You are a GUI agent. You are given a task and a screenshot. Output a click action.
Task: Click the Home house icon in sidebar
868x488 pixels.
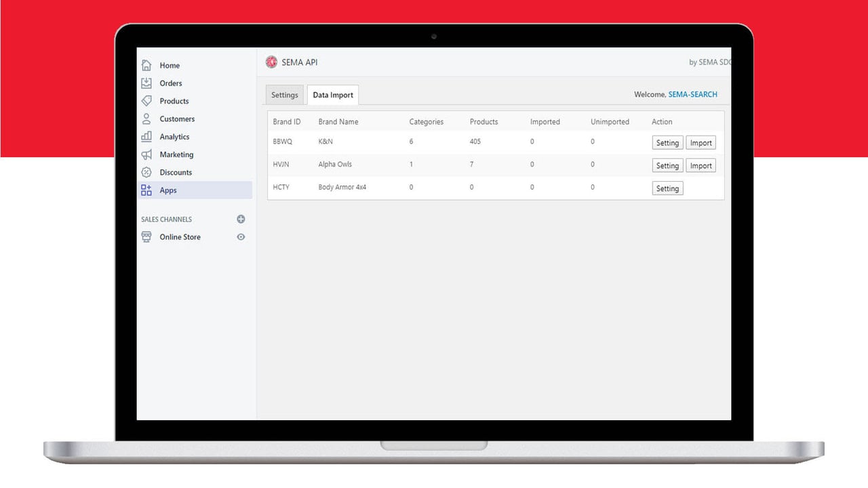coord(146,65)
